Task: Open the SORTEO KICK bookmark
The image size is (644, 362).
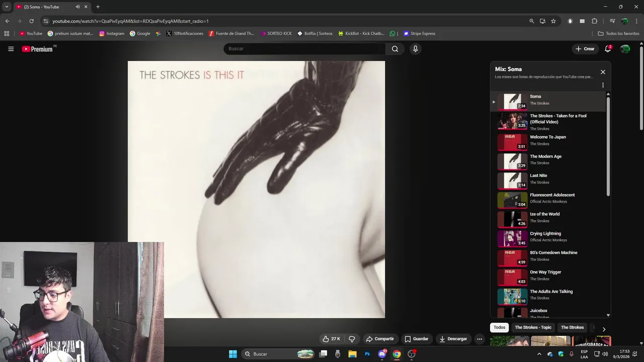Action: click(276, 34)
